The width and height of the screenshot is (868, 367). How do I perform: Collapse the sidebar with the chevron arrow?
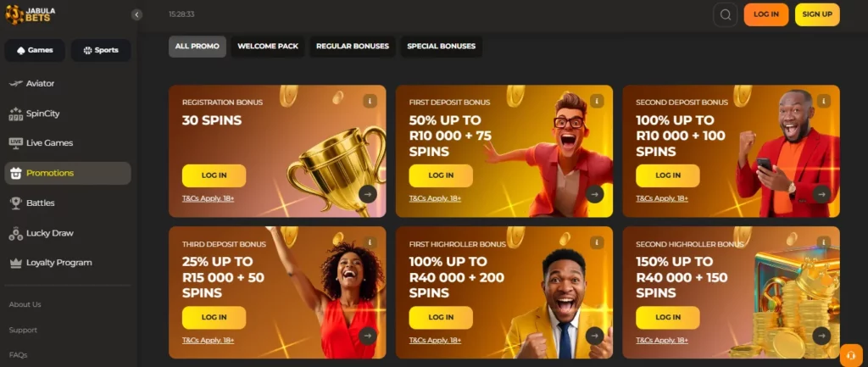pos(136,15)
